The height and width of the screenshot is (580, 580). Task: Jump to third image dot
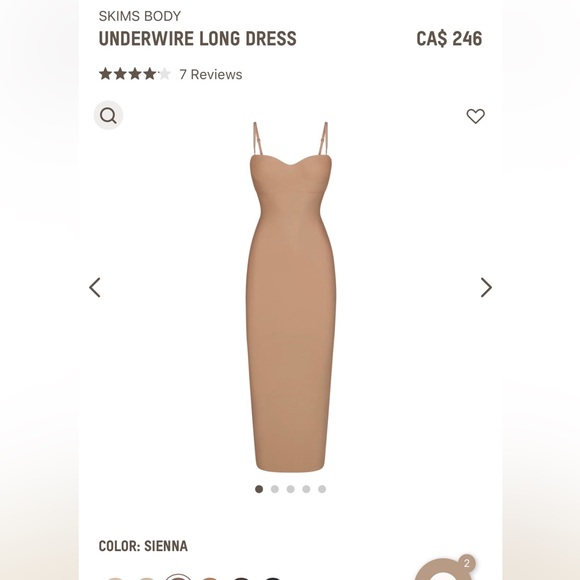(290, 489)
